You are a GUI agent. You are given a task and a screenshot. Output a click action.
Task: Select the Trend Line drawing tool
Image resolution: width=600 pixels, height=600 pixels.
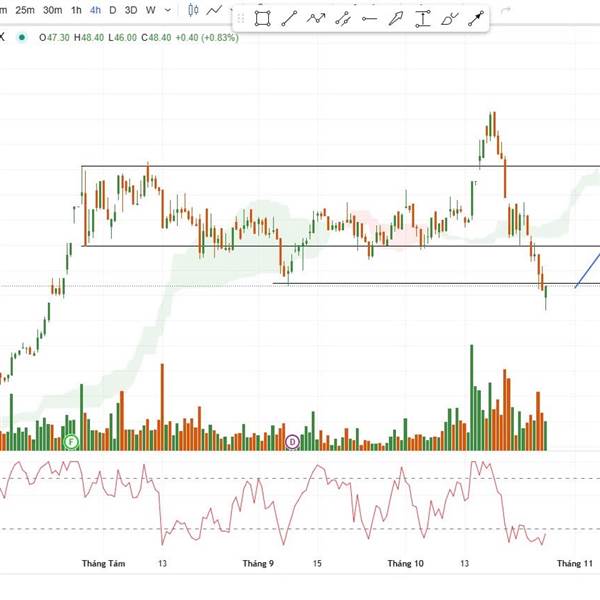[290, 18]
